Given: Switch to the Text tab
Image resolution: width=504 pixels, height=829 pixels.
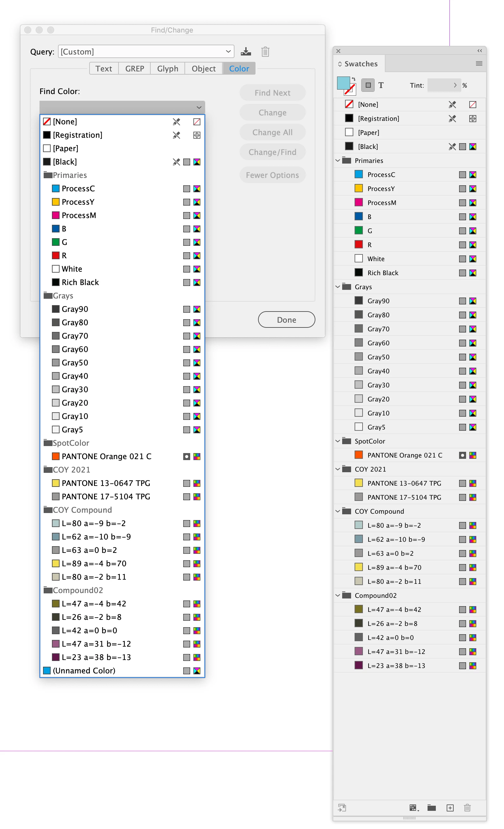Looking at the screenshot, I should tap(104, 68).
